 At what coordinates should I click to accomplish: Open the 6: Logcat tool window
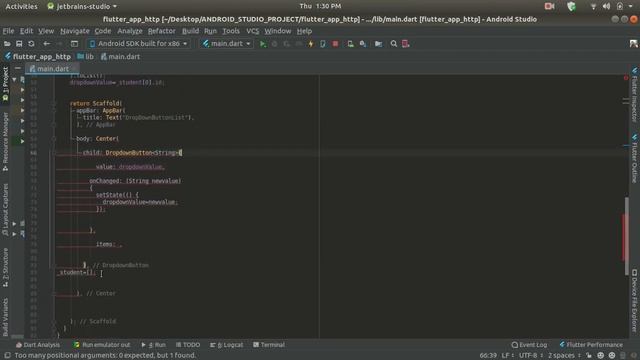pyautogui.click(x=227, y=345)
